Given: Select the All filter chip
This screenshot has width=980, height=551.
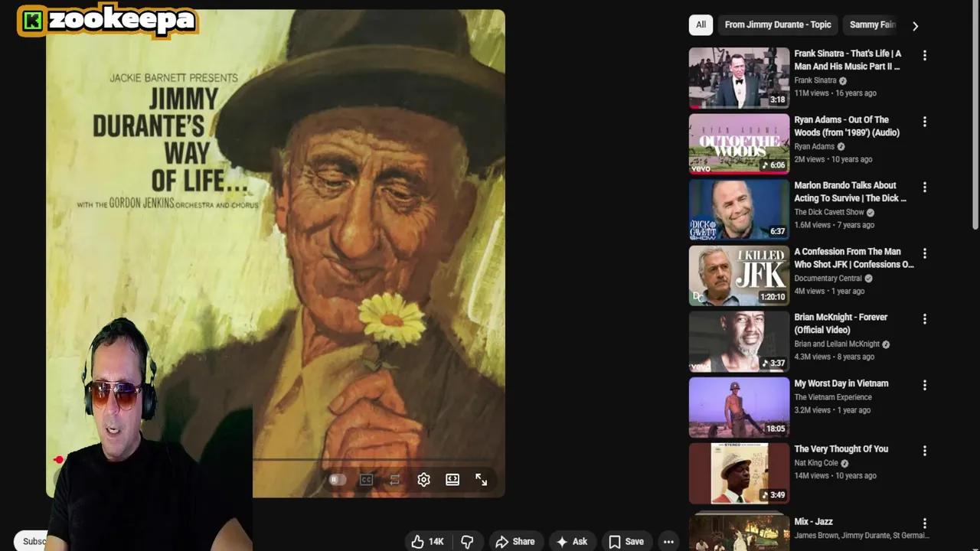Looking at the screenshot, I should point(701,24).
